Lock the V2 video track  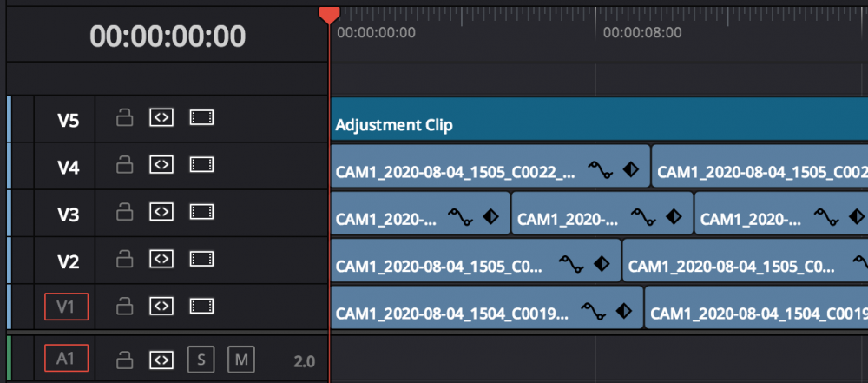pos(124,259)
